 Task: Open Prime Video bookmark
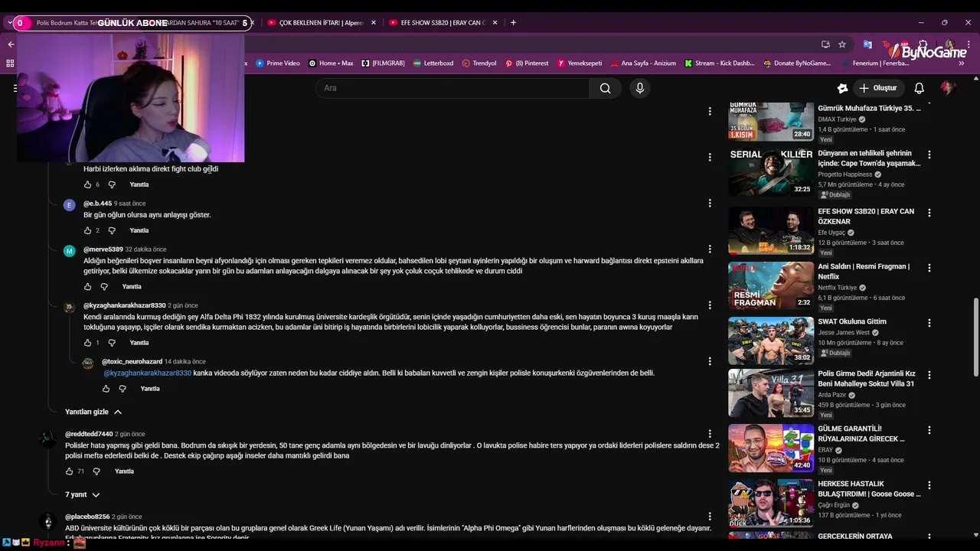pyautogui.click(x=278, y=63)
